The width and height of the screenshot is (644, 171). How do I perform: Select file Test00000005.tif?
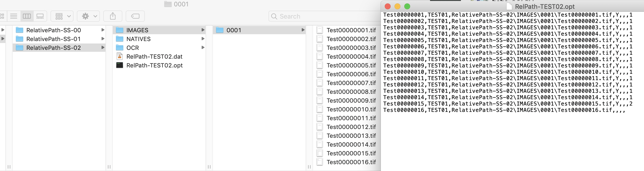click(351, 65)
